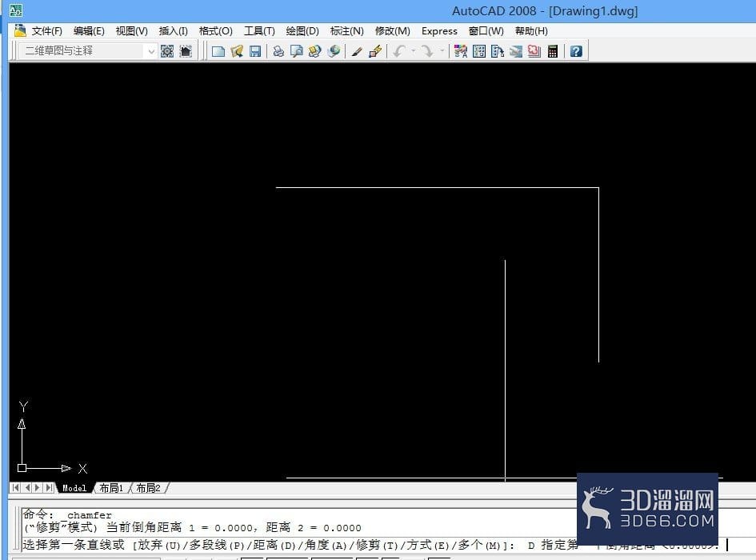Screen dimensions: 756x560
Task: Open the 标注(N) menu
Action: (346, 31)
